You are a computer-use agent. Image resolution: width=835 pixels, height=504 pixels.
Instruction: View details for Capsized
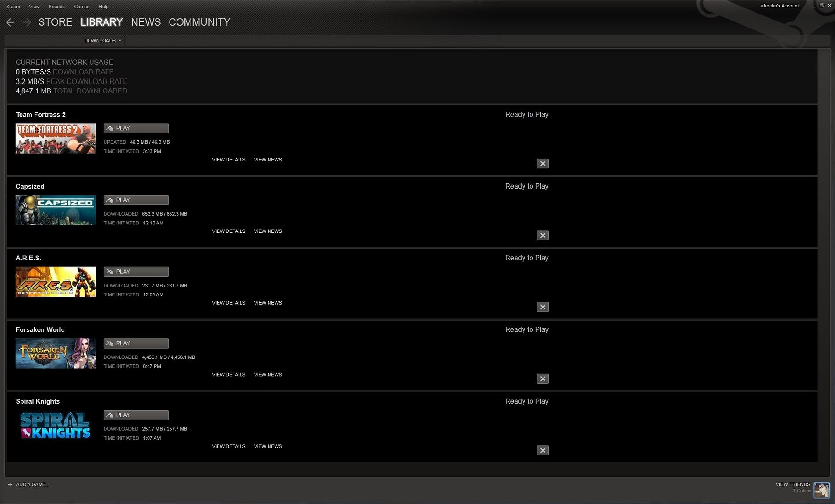(228, 231)
